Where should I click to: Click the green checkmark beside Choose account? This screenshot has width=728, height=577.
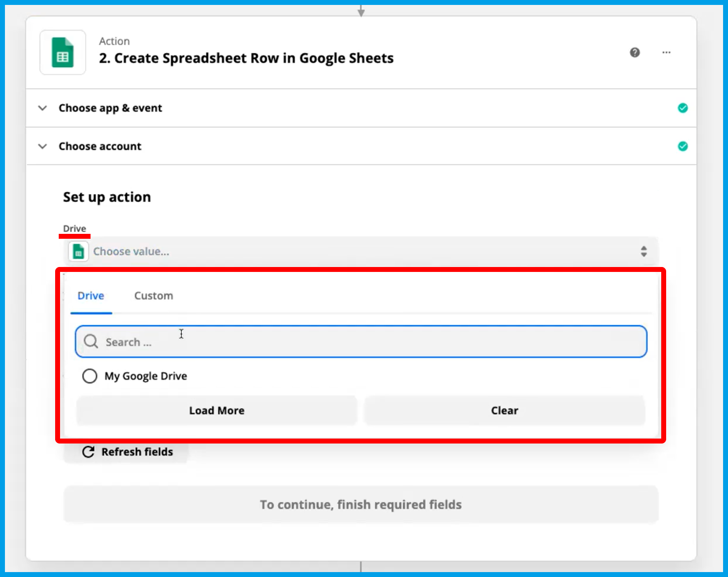coord(682,146)
